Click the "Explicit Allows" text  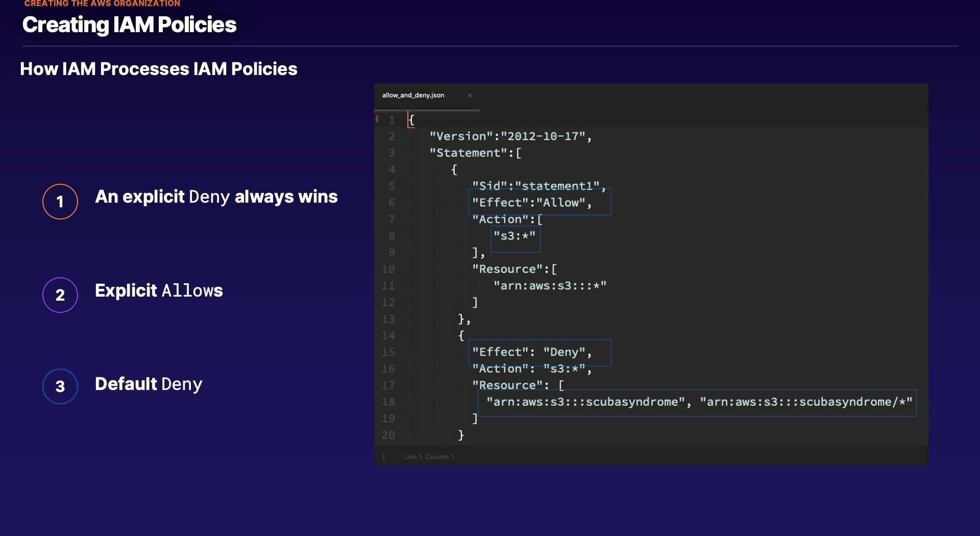tap(159, 290)
